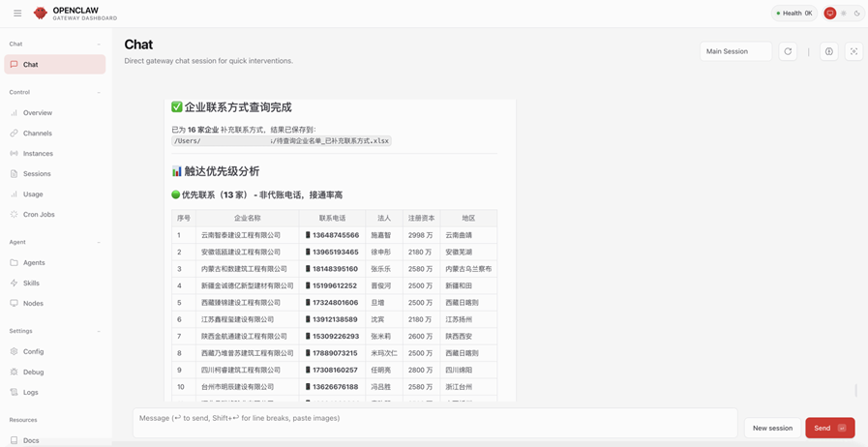Select phone number 15309226293
This screenshot has height=447, width=868.
pyautogui.click(x=336, y=337)
